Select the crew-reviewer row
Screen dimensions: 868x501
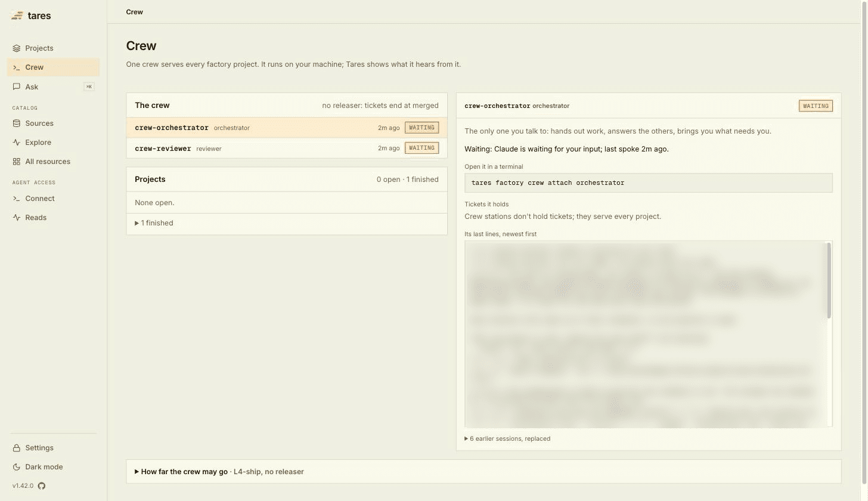pos(287,148)
